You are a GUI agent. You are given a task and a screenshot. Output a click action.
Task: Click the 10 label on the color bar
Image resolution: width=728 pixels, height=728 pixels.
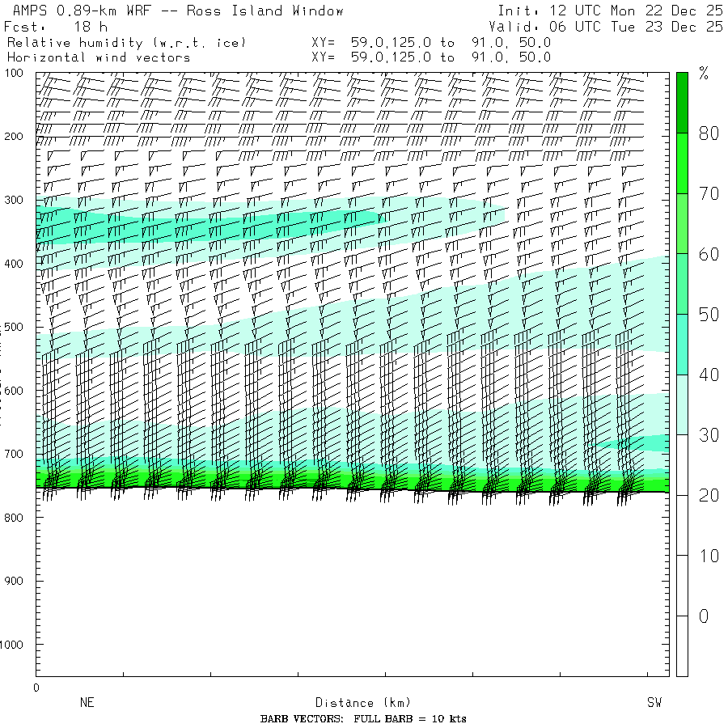[709, 557]
